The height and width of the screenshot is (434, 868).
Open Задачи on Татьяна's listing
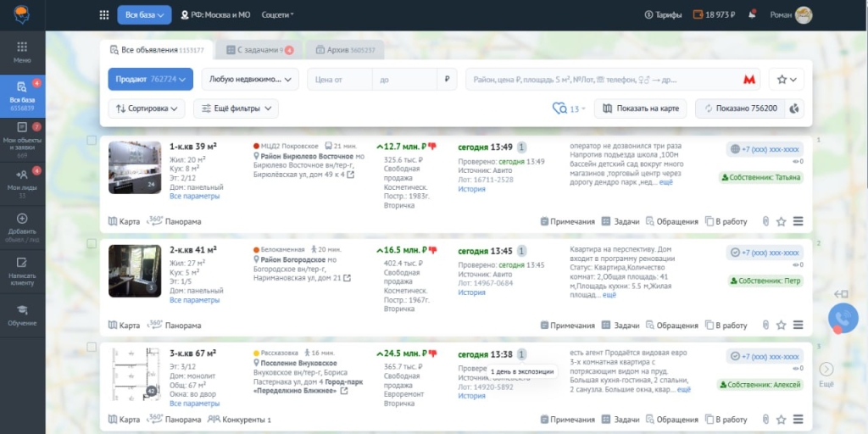[x=620, y=221]
